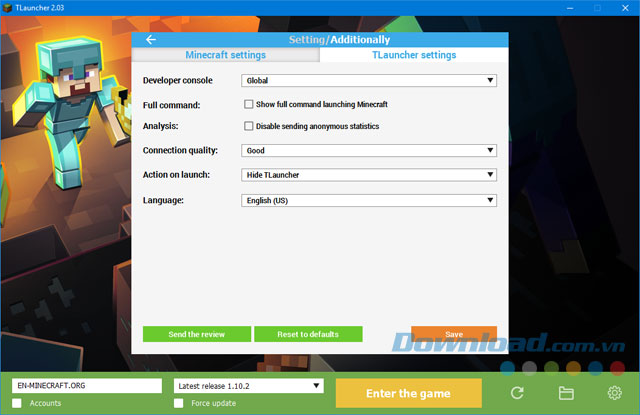Click Enter the game button
This screenshot has width=640, height=415.
pos(409,393)
